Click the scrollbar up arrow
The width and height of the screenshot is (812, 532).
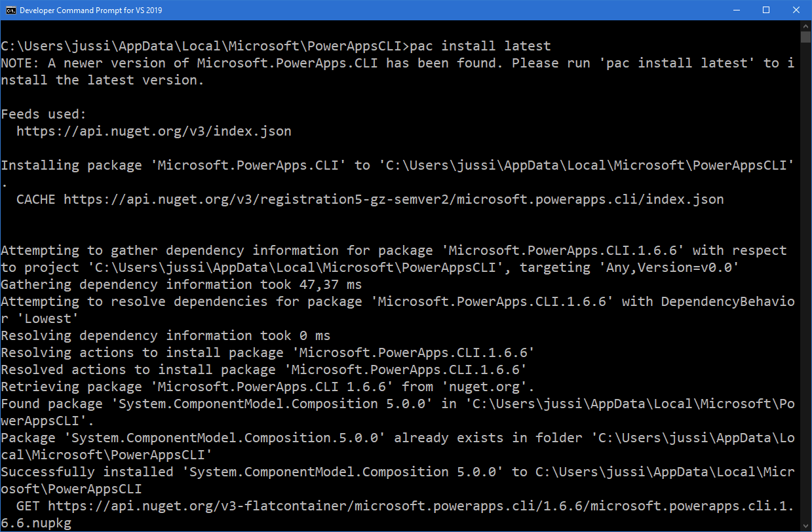tap(805, 26)
